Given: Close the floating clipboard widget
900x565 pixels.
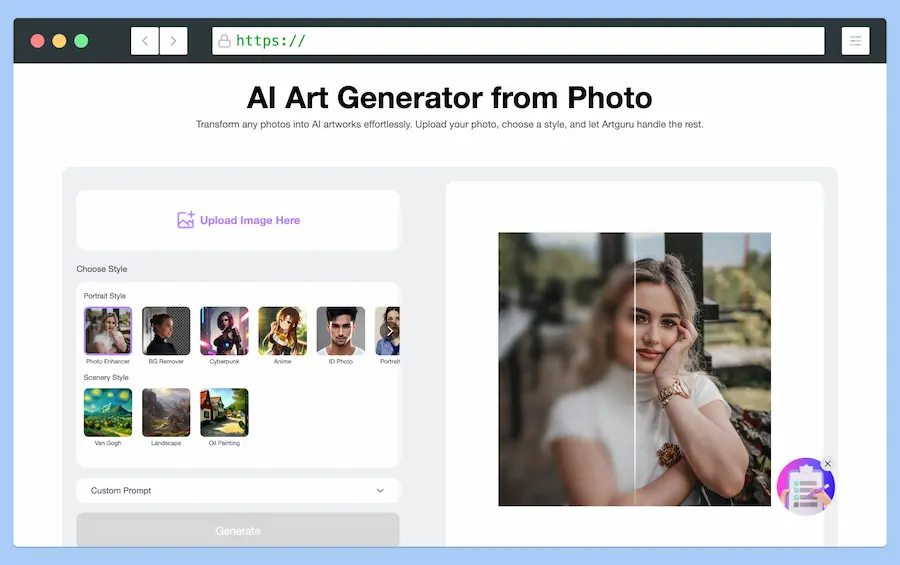Looking at the screenshot, I should (x=828, y=463).
